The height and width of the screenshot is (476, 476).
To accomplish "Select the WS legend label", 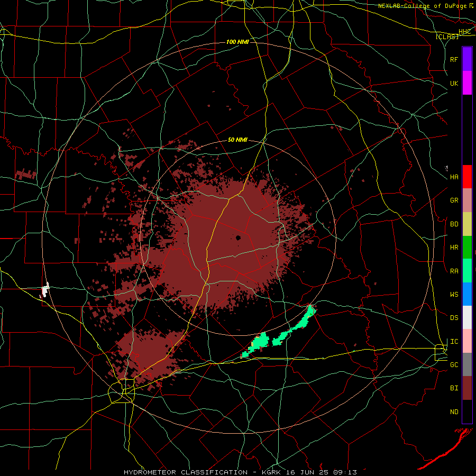I will 454,295.
